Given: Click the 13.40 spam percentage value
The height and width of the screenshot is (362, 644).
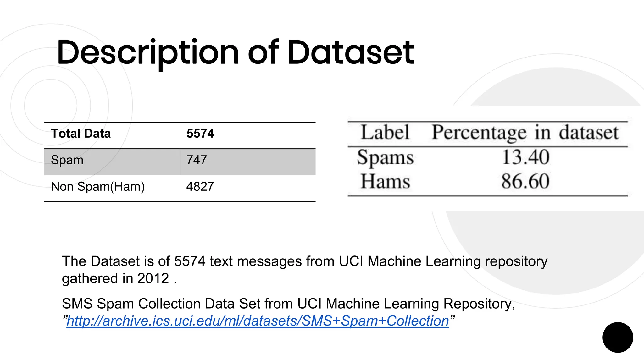Looking at the screenshot, I should point(526,157).
